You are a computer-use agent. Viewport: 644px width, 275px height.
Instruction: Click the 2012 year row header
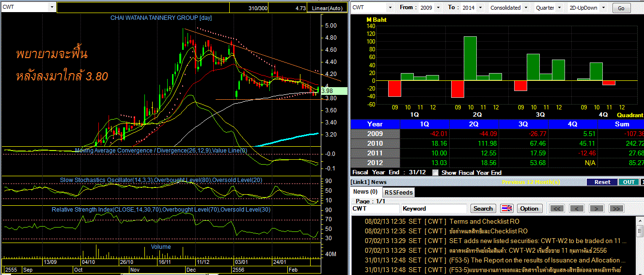375,163
